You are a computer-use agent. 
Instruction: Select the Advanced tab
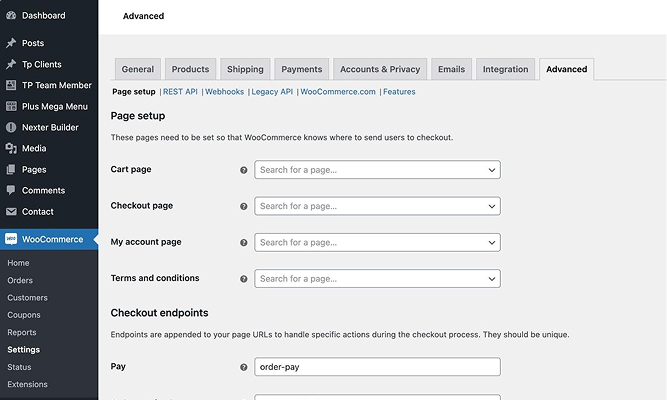point(567,69)
